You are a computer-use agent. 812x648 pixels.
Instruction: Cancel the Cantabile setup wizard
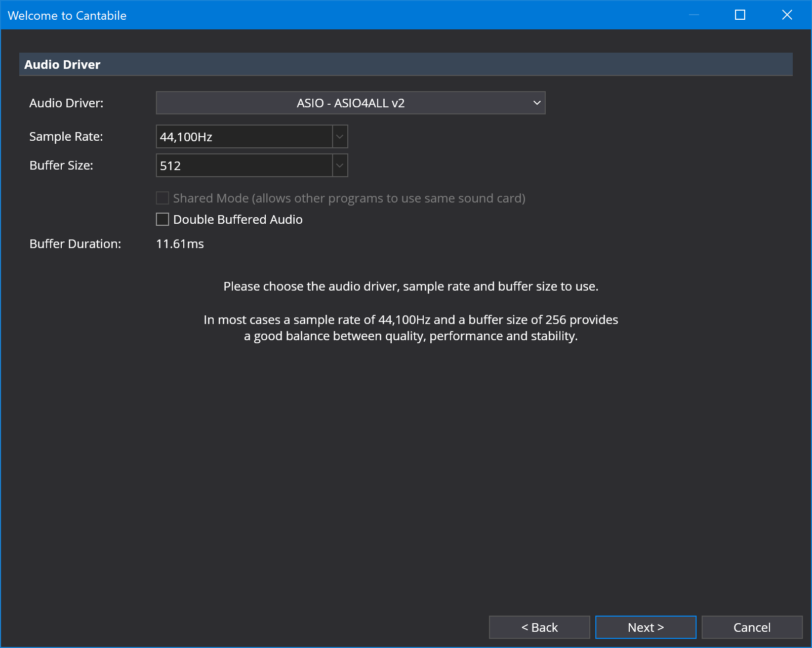coord(752,627)
